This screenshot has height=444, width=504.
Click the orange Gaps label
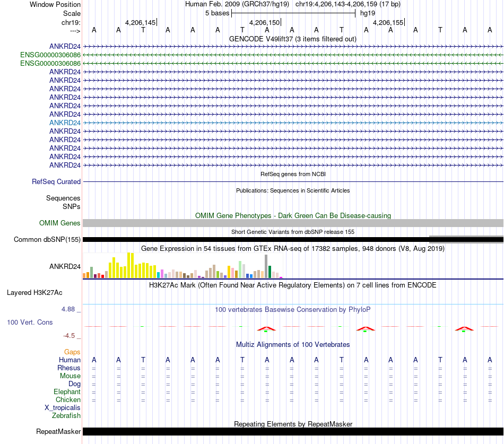[72, 352]
